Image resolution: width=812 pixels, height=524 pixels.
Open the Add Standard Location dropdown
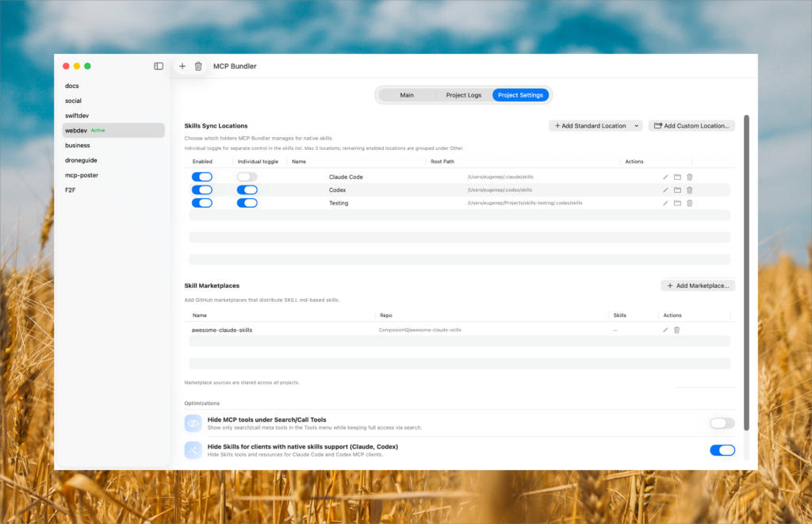coord(595,126)
